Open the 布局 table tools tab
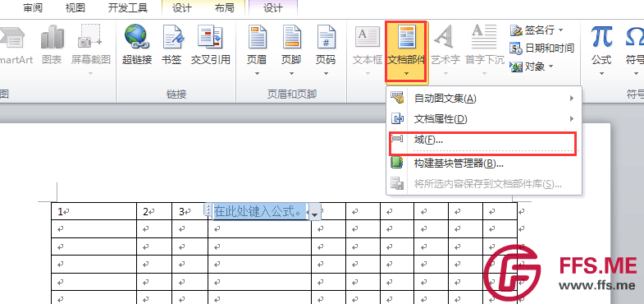The width and height of the screenshot is (644, 304). [x=224, y=8]
